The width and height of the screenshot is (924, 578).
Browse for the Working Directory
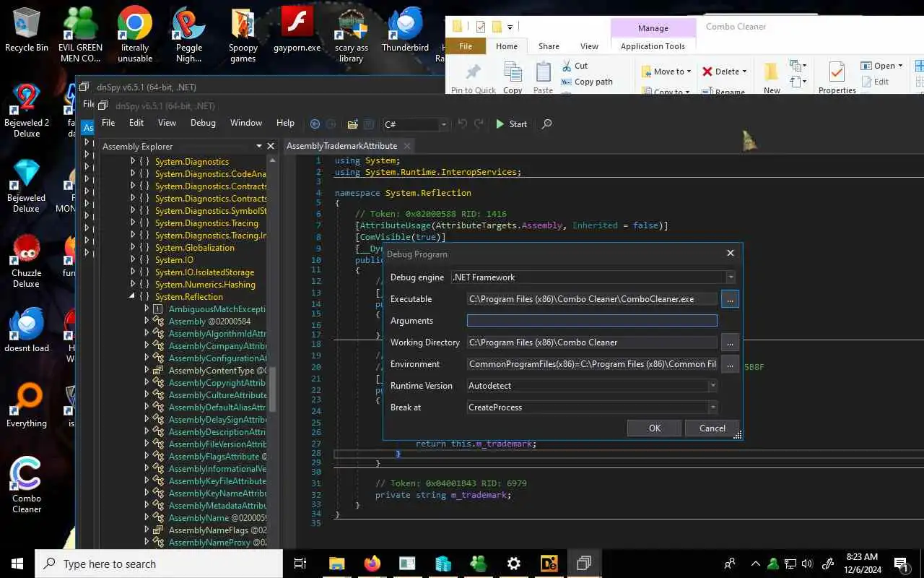[x=730, y=342]
